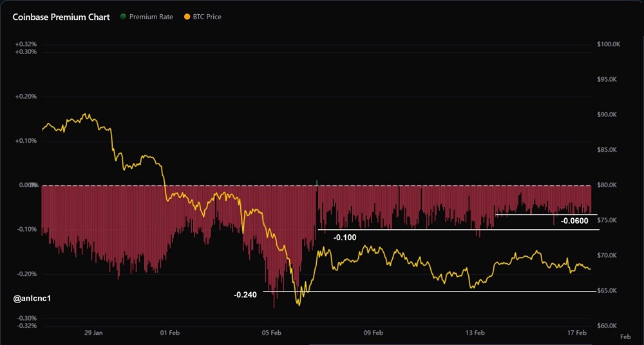Click the Coinbase Premium Chart title
The width and height of the screenshot is (644, 345).
[61, 17]
